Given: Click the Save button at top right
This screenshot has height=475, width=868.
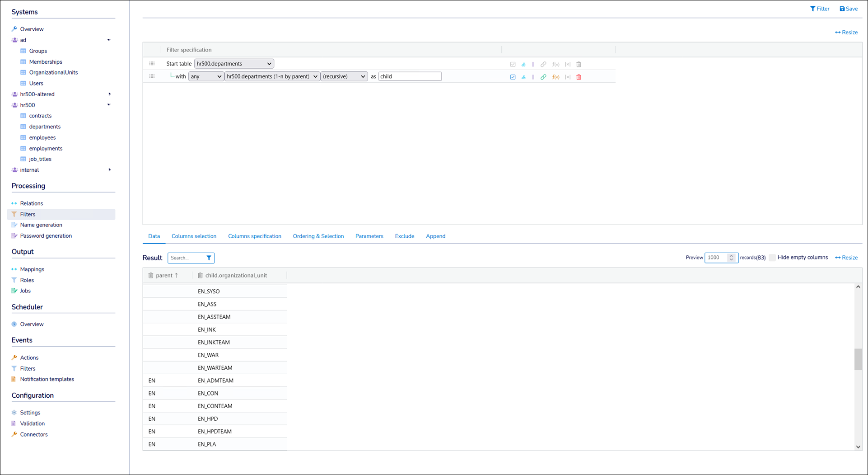Looking at the screenshot, I should point(849,9).
